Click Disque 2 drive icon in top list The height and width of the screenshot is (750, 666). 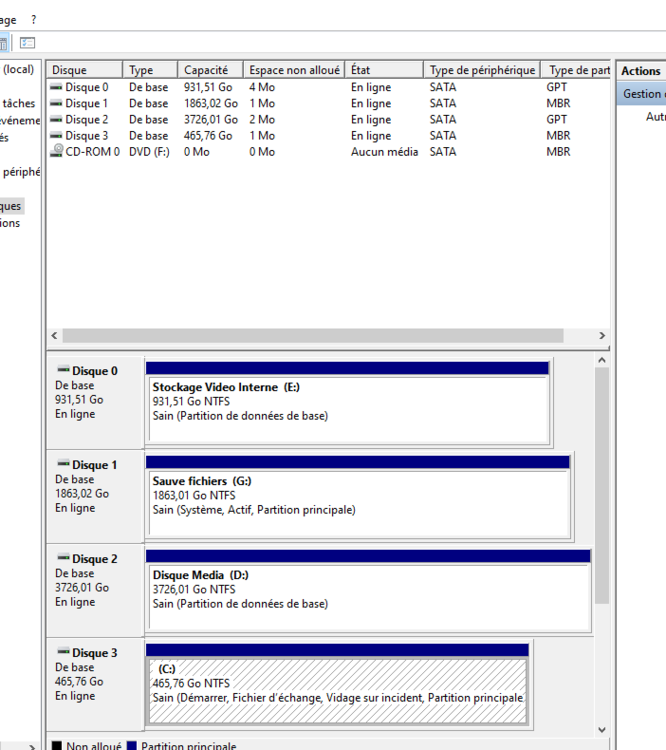[x=57, y=120]
